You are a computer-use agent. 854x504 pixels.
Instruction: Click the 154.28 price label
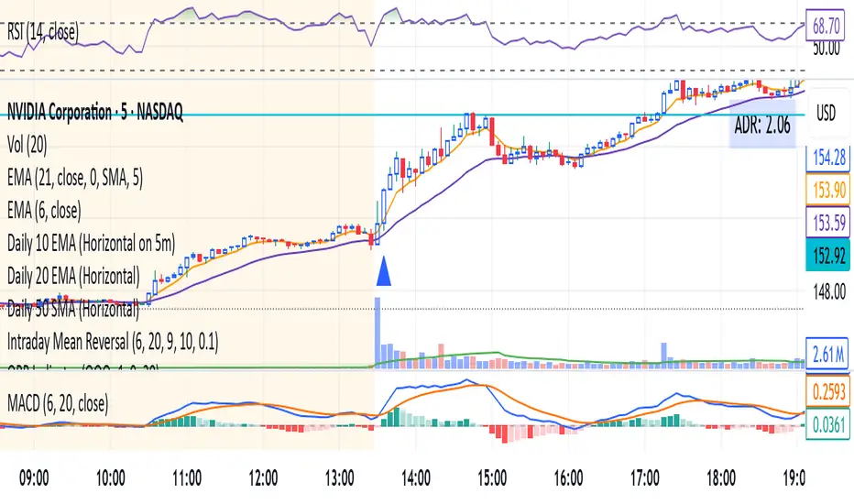(827, 158)
